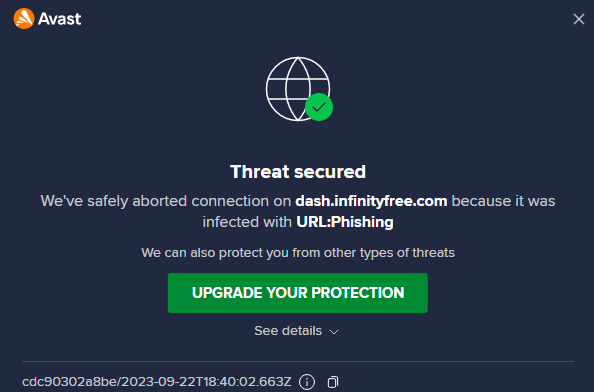Expand details using the chevron arrow
The width and height of the screenshot is (594, 392).
(334, 332)
